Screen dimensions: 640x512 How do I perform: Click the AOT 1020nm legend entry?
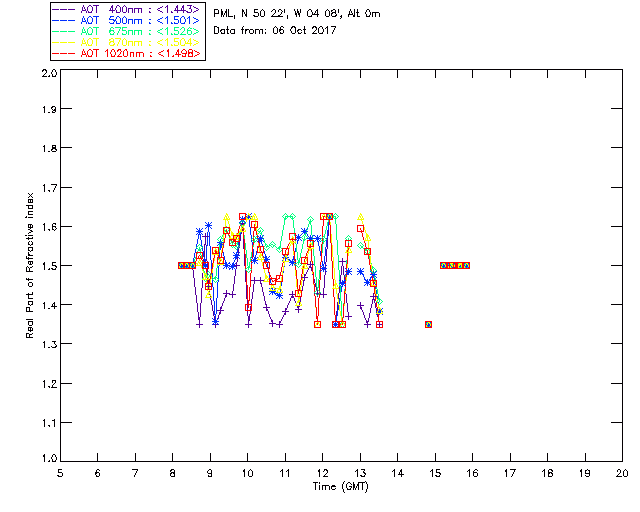click(127, 53)
